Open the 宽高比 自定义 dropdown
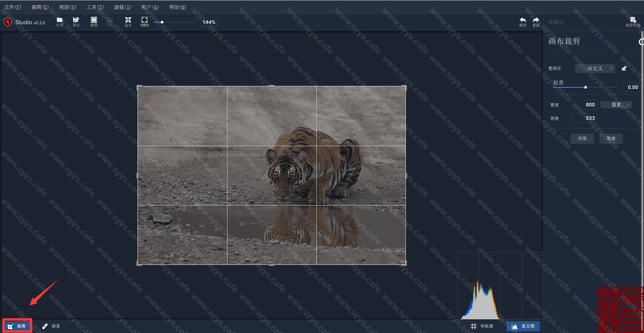The width and height of the screenshot is (644, 333). point(595,68)
